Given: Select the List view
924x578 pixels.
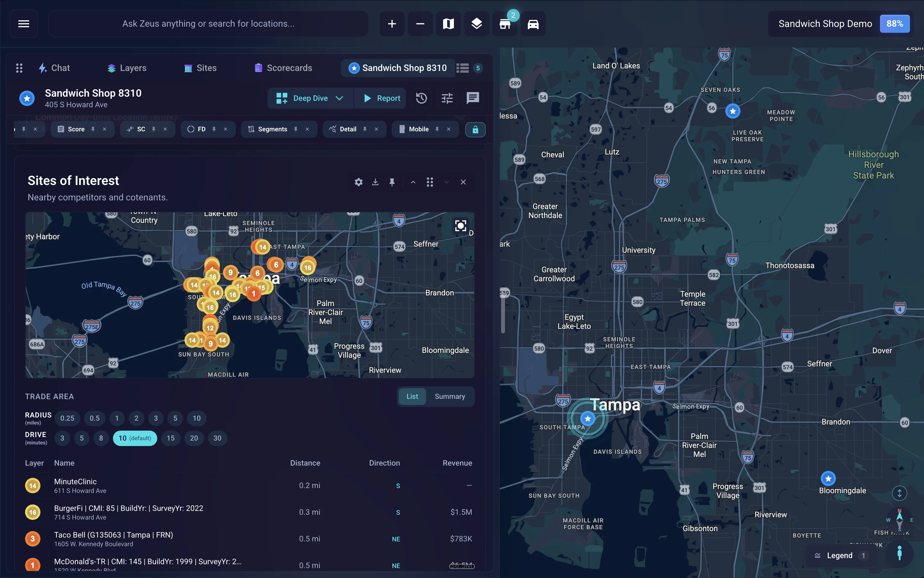Looking at the screenshot, I should (412, 397).
